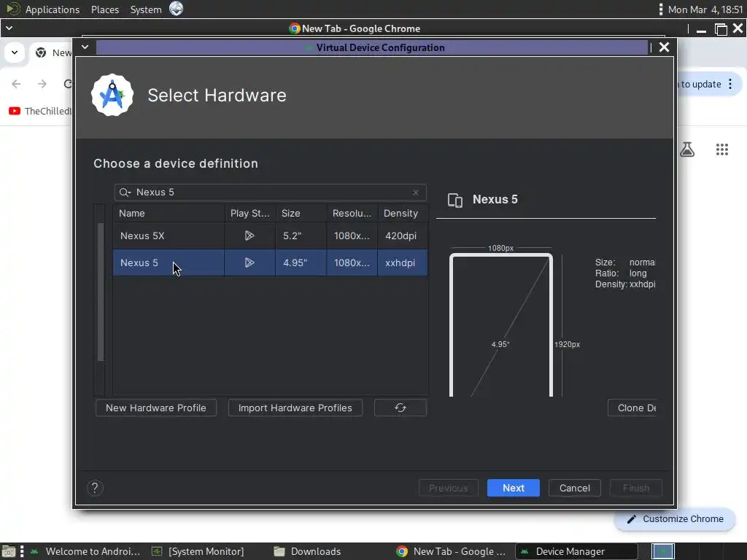The width and height of the screenshot is (747, 560).
Task: Open the Virtual Device Configuration window menu chevron
Action: [85, 47]
